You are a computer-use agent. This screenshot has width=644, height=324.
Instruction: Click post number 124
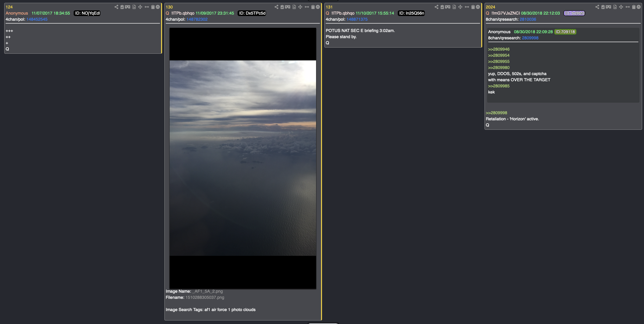click(9, 7)
